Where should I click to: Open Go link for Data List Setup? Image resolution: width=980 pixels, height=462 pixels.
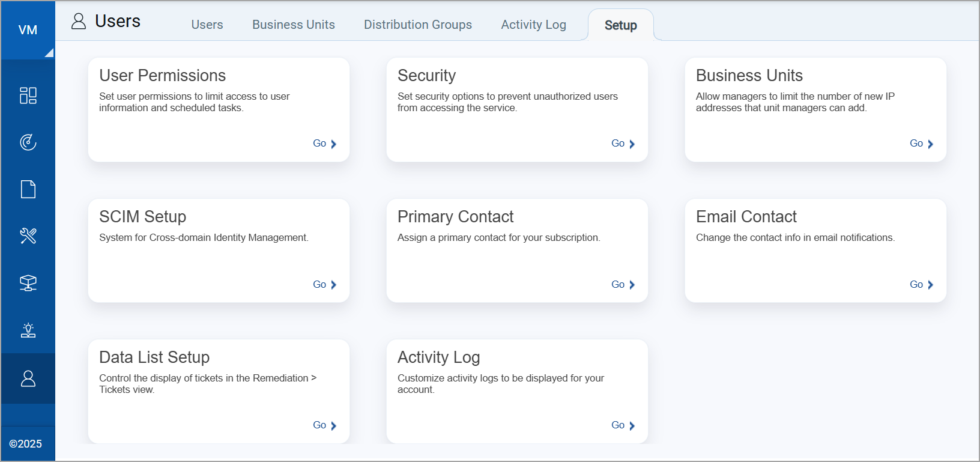324,425
